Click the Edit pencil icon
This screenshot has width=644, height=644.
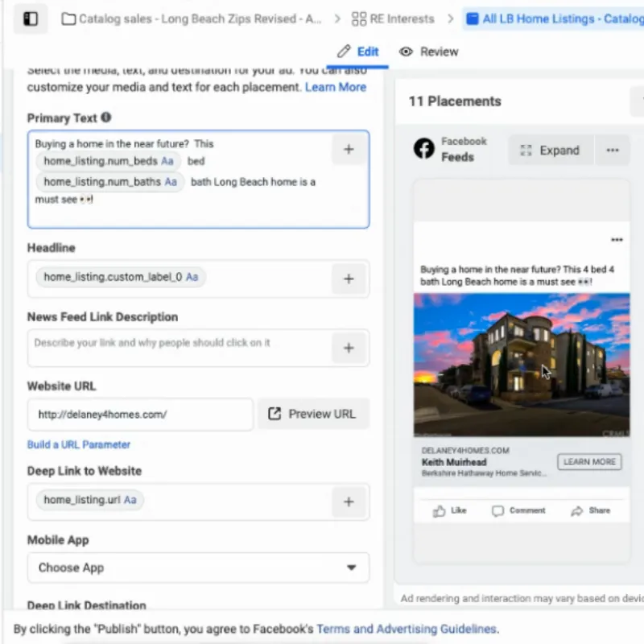(x=344, y=52)
